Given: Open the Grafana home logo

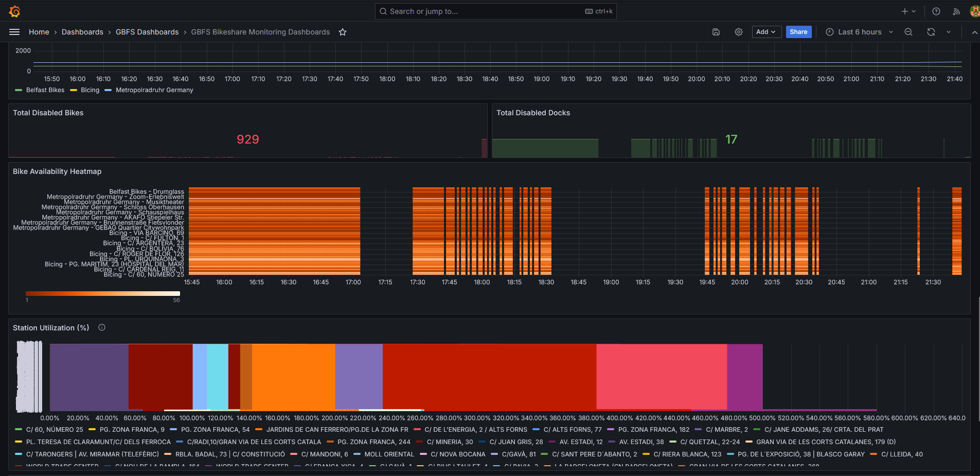Looking at the screenshot, I should (x=14, y=11).
